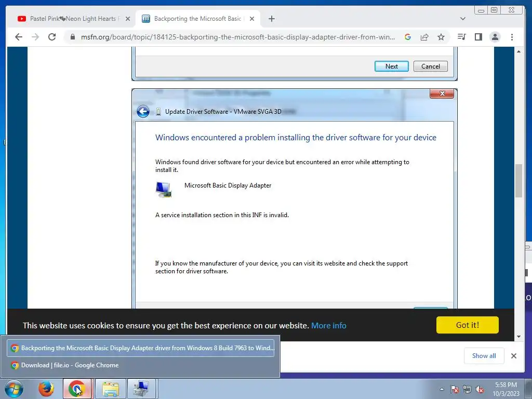
Task: Select Backporting the Microsoft Basic Display Adapter window preview
Action: (140, 348)
